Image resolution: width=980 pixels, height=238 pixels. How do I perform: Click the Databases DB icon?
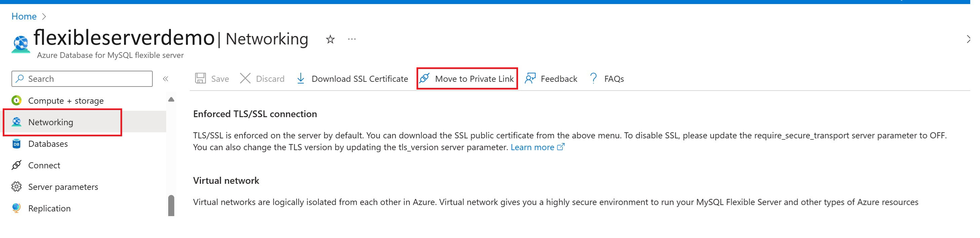(16, 143)
